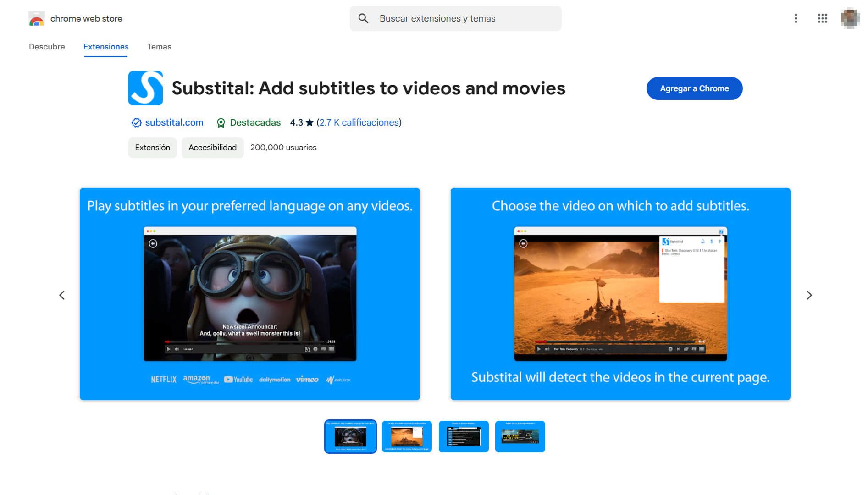Viewport: 868px width, 495px height.
Task: Click the rating star icon
Action: point(310,122)
